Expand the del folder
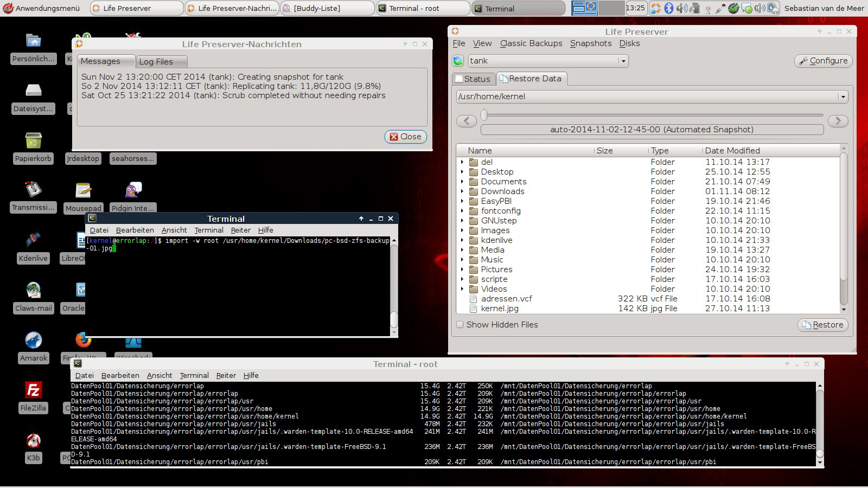The image size is (868, 488). [x=462, y=162]
